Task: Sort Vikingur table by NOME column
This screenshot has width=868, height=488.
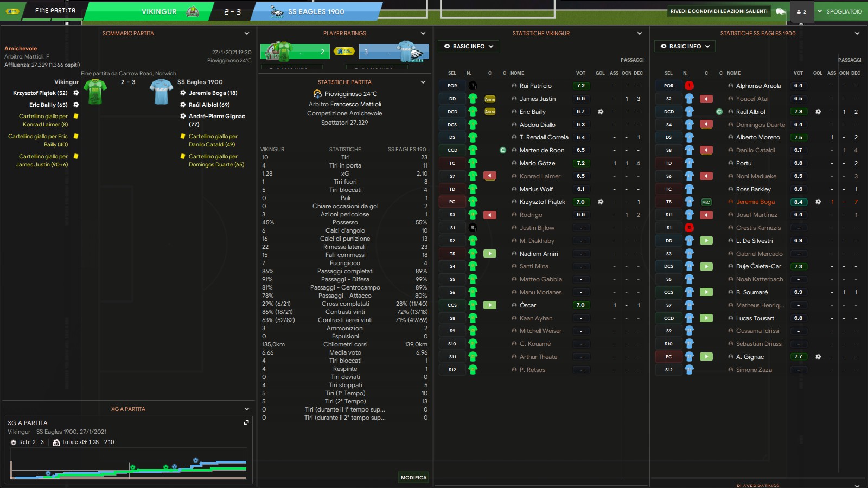Action: point(517,73)
